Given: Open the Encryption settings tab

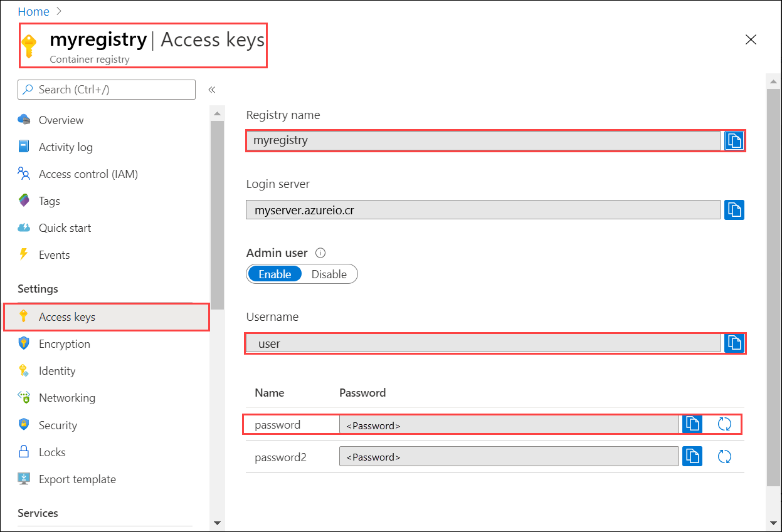Looking at the screenshot, I should [63, 343].
